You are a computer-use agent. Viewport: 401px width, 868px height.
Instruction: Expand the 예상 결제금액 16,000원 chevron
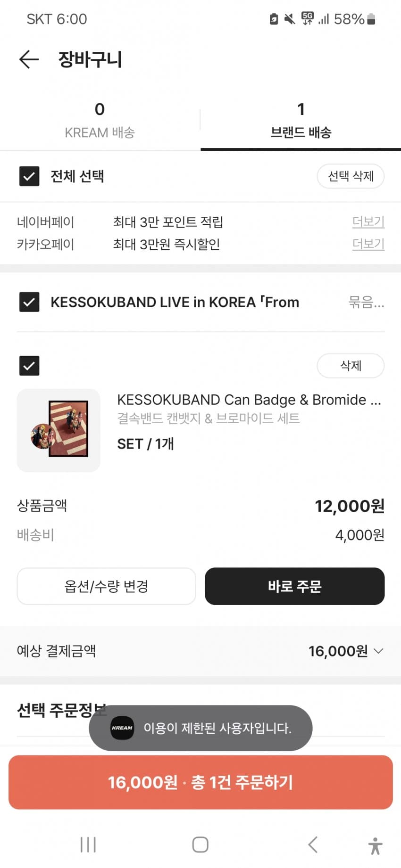(378, 651)
